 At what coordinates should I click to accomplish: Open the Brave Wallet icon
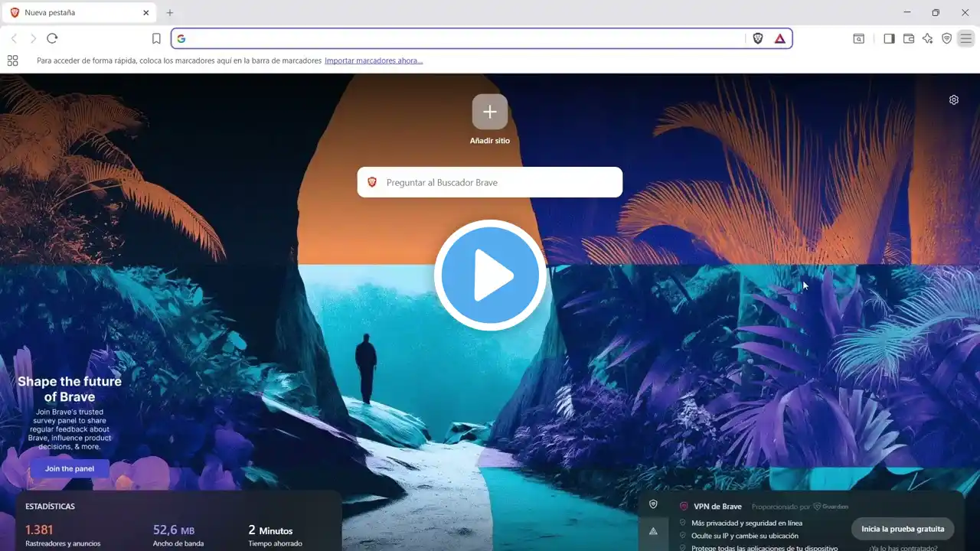pos(909,38)
